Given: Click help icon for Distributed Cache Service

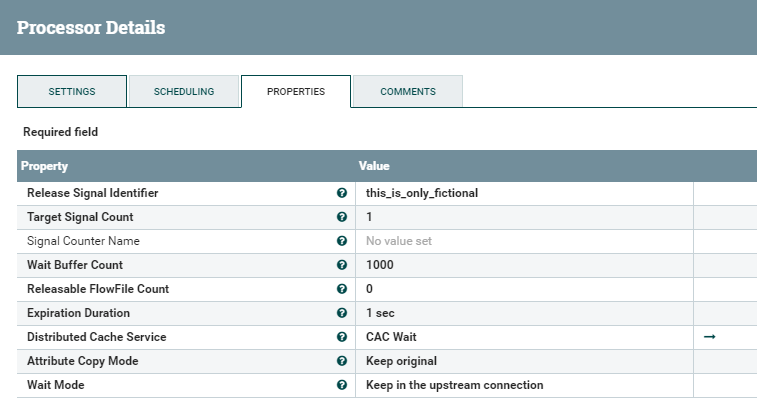Looking at the screenshot, I should [342, 337].
